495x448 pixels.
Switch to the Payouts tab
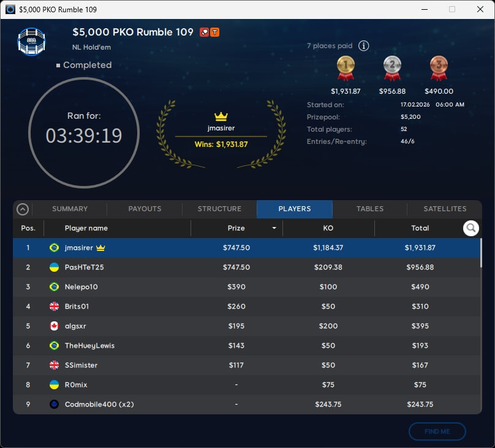(145, 209)
